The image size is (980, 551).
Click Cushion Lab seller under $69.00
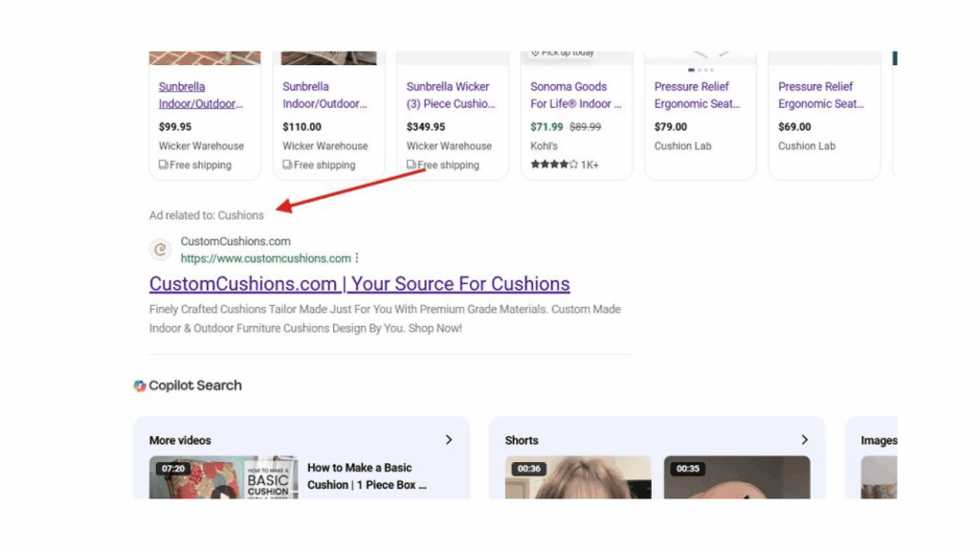(x=806, y=145)
